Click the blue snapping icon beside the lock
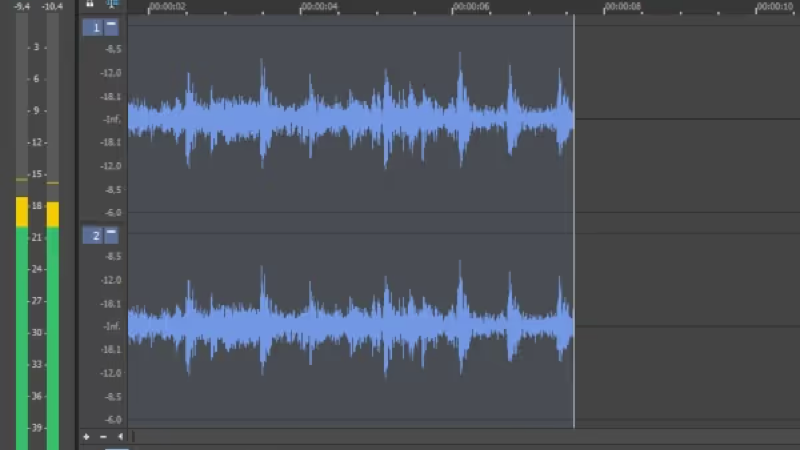800x450 pixels. click(112, 4)
